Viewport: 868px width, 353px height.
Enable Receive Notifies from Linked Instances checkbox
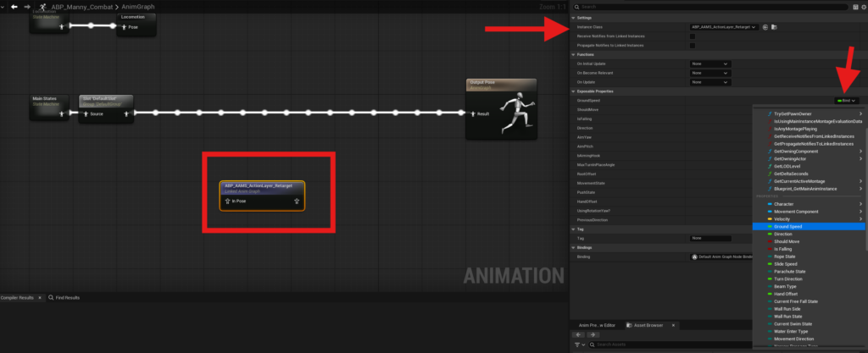[x=693, y=36]
